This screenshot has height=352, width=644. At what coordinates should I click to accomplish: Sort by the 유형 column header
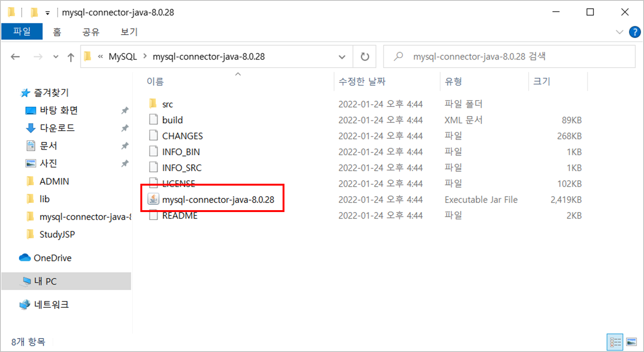point(453,81)
